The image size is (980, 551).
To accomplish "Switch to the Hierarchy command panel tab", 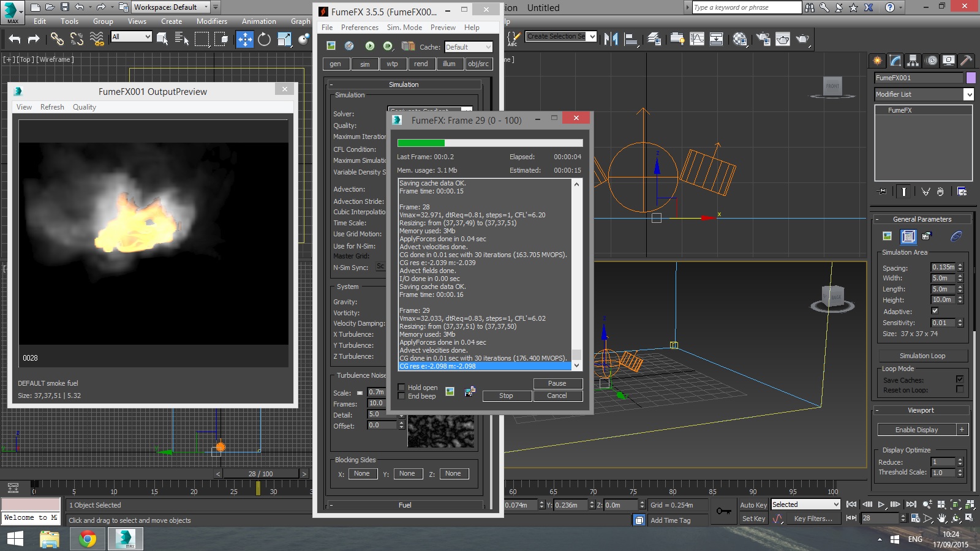I will coord(913,61).
